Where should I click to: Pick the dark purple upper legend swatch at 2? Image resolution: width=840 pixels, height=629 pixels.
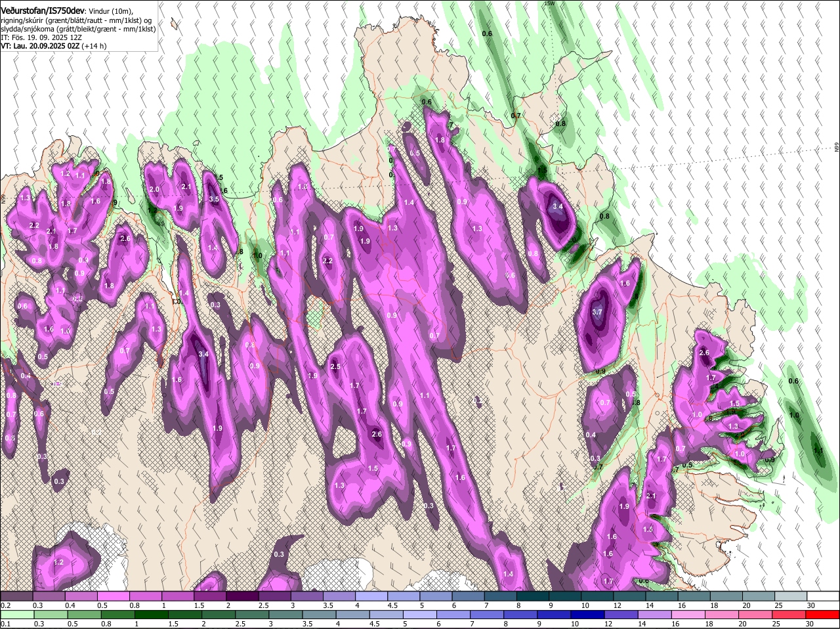tap(241, 596)
